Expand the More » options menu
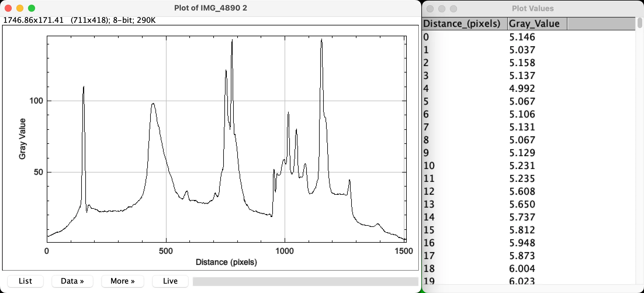This screenshot has width=644, height=293. [122, 281]
